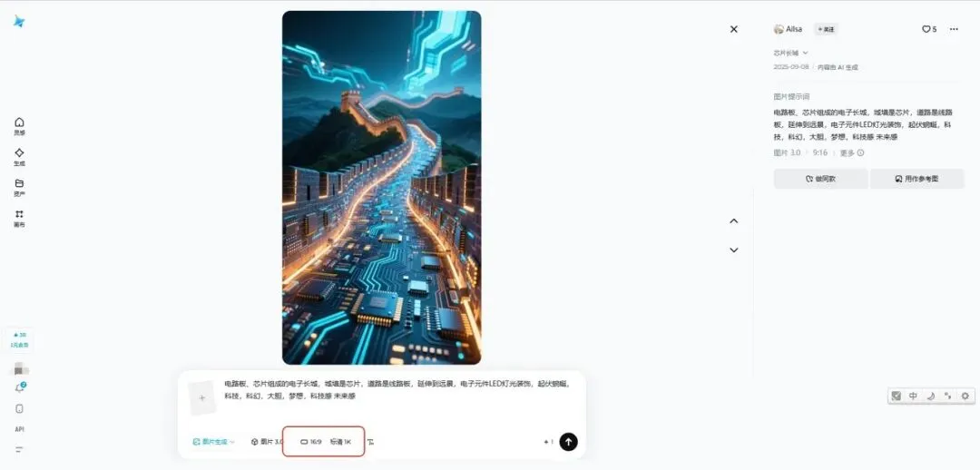Viewport: 980px width, 470px height.
Task: Open the 16:9 aspect ratio selector
Action: coord(311,442)
